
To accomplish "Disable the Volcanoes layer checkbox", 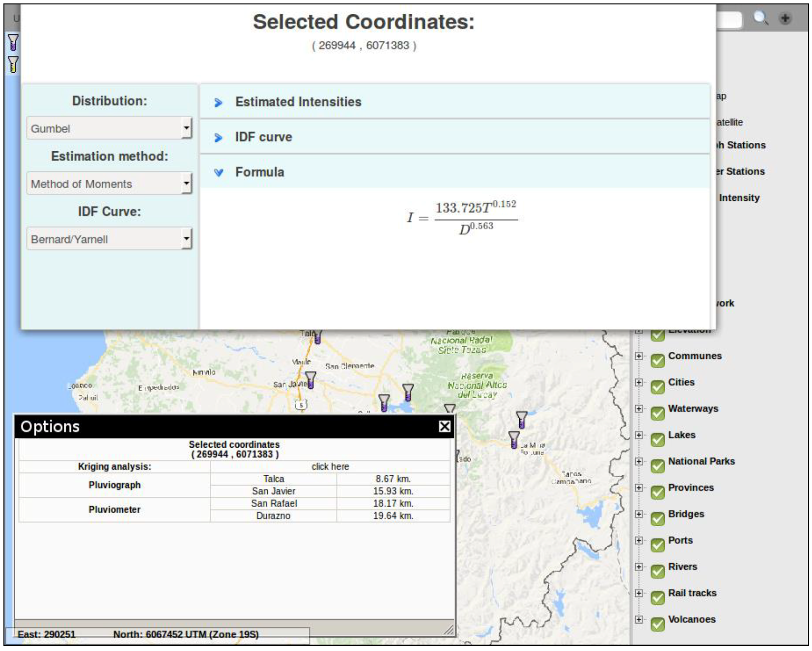I will tap(657, 624).
